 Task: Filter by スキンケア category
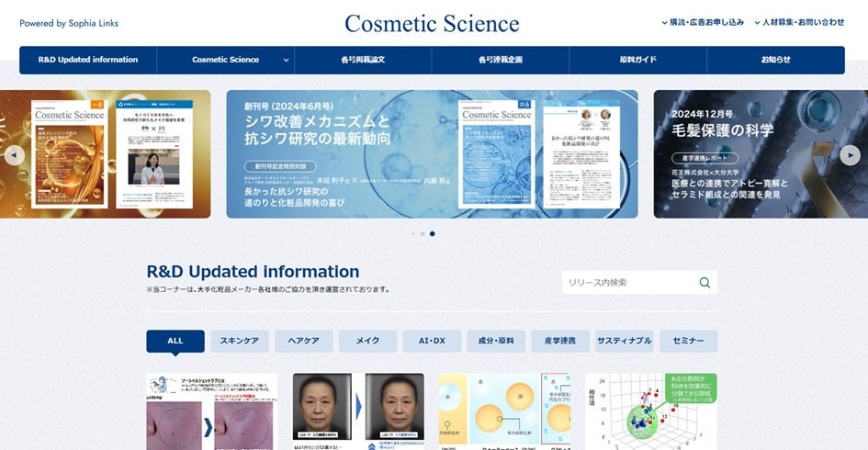[x=240, y=341]
